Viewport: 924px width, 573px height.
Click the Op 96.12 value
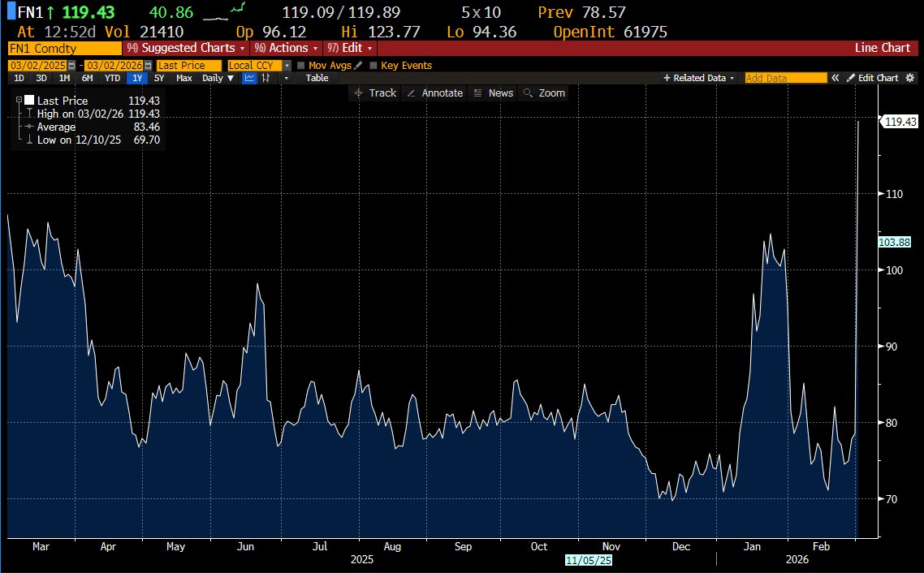tap(271, 32)
